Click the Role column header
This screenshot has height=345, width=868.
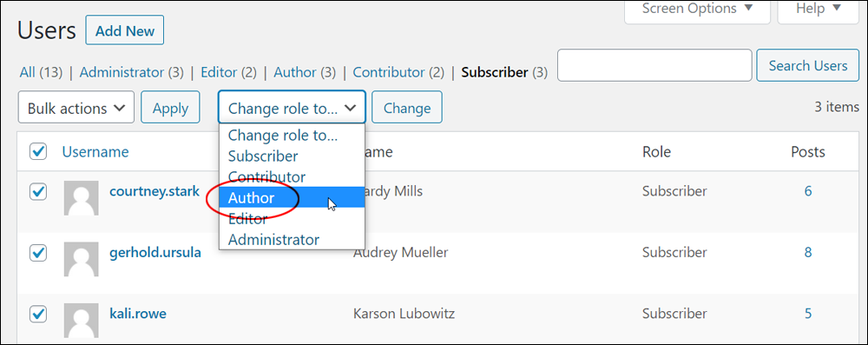pos(656,151)
